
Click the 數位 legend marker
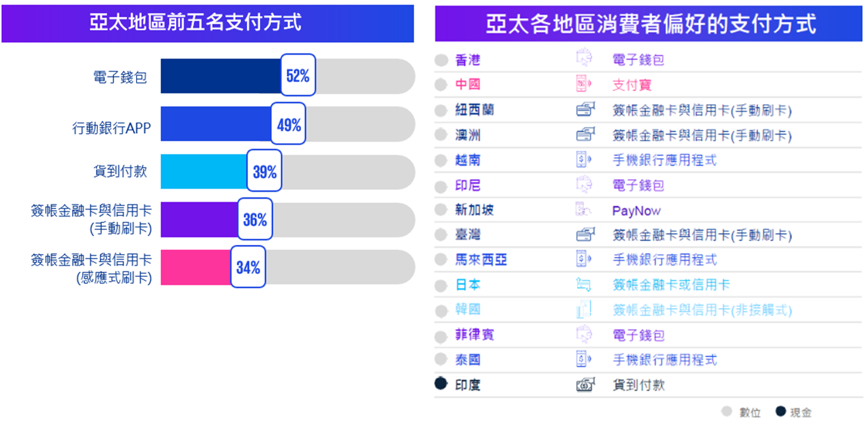click(727, 412)
